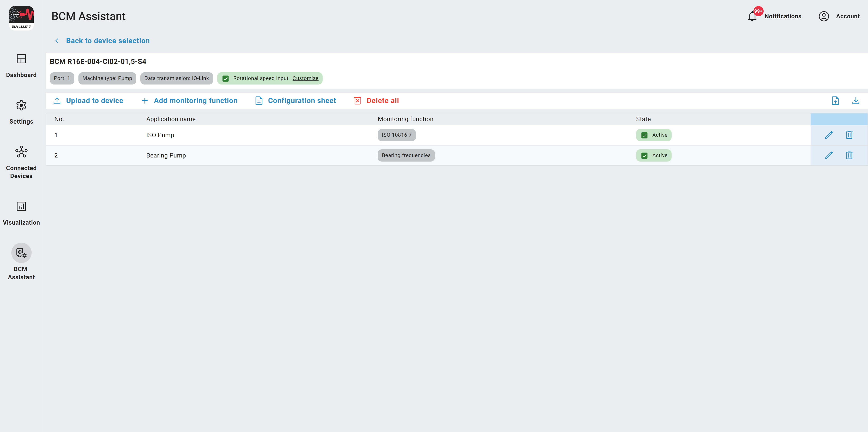Click the edit pencil for Bearing Pump
Viewport: 868px width, 432px height.
pyautogui.click(x=829, y=155)
